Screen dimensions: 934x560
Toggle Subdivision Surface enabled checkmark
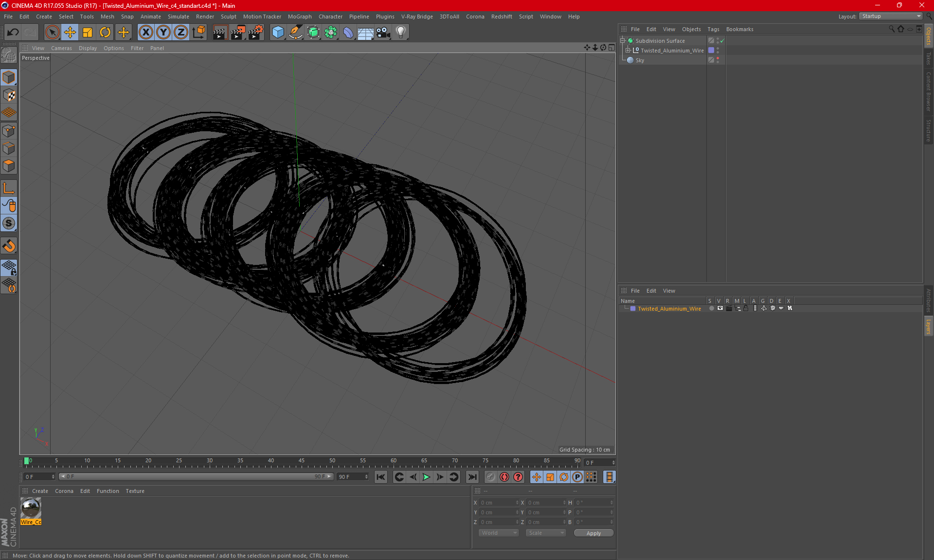coord(722,41)
